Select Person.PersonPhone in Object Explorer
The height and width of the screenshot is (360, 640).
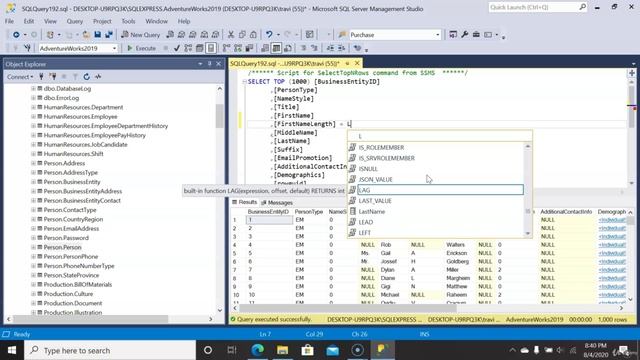71,257
